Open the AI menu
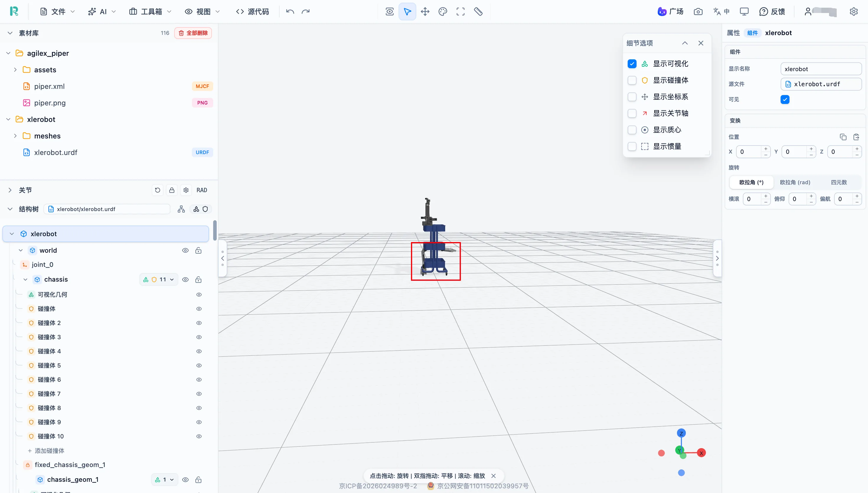 (102, 12)
